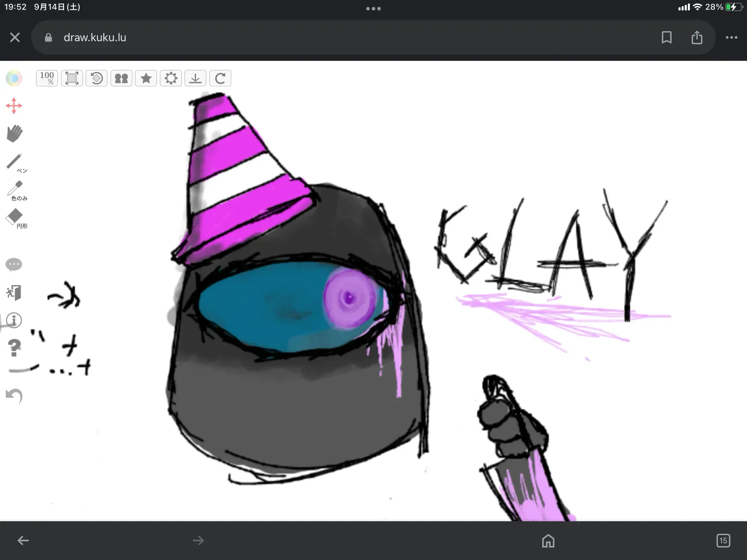This screenshot has width=747, height=560.
Task: Click the fit-to-screen frame icon
Action: tap(72, 78)
